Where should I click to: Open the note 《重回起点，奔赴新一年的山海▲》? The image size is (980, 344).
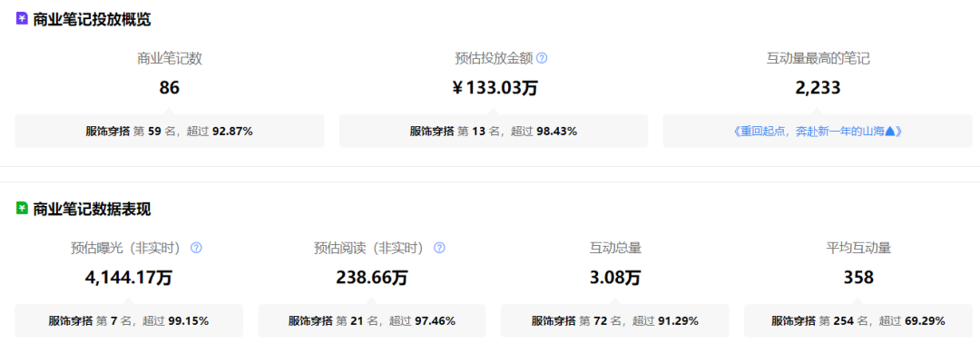click(x=818, y=132)
